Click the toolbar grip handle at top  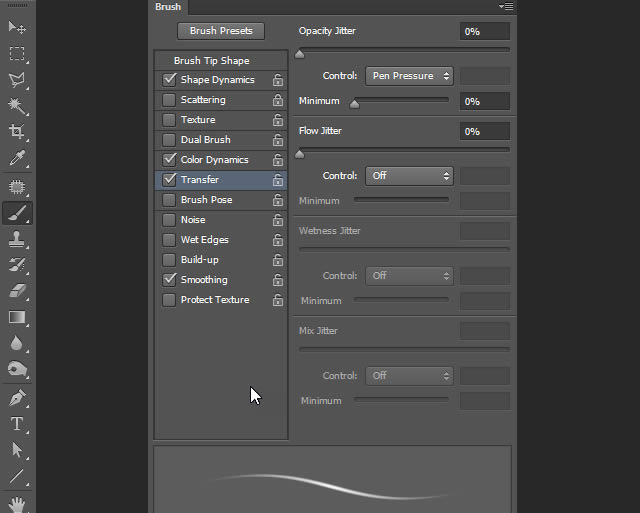(x=18, y=6)
